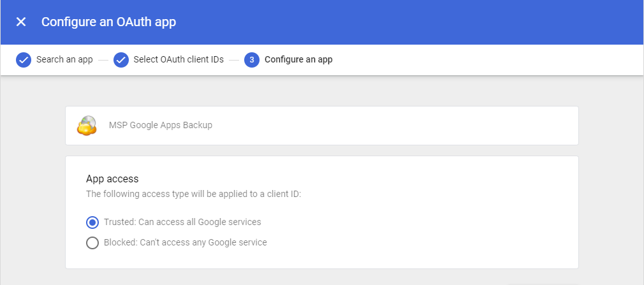This screenshot has height=285, width=644.
Task: Select the Trusted radio button
Action: [x=92, y=223]
